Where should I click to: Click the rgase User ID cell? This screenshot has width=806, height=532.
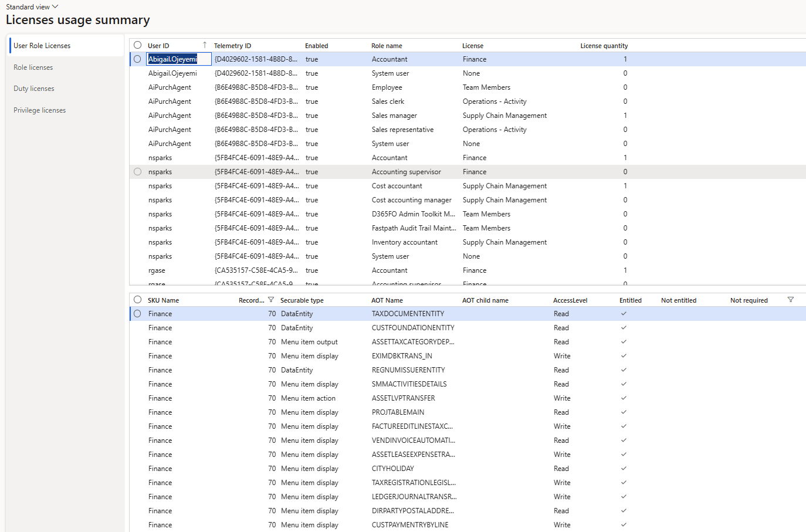click(x=157, y=270)
